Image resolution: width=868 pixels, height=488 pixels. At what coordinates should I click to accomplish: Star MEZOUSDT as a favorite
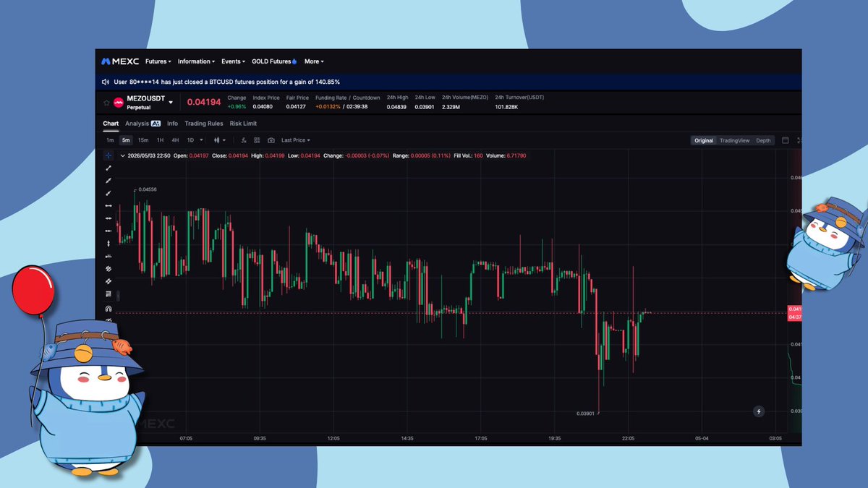tap(106, 103)
